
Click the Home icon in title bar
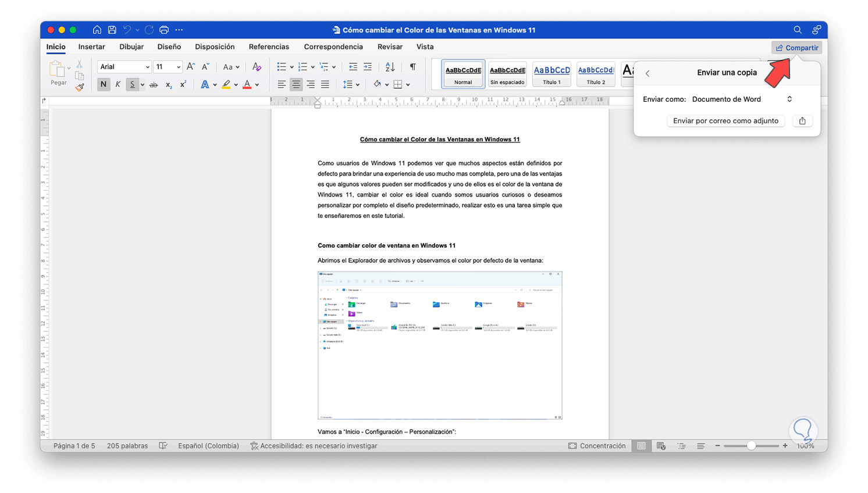(x=97, y=30)
